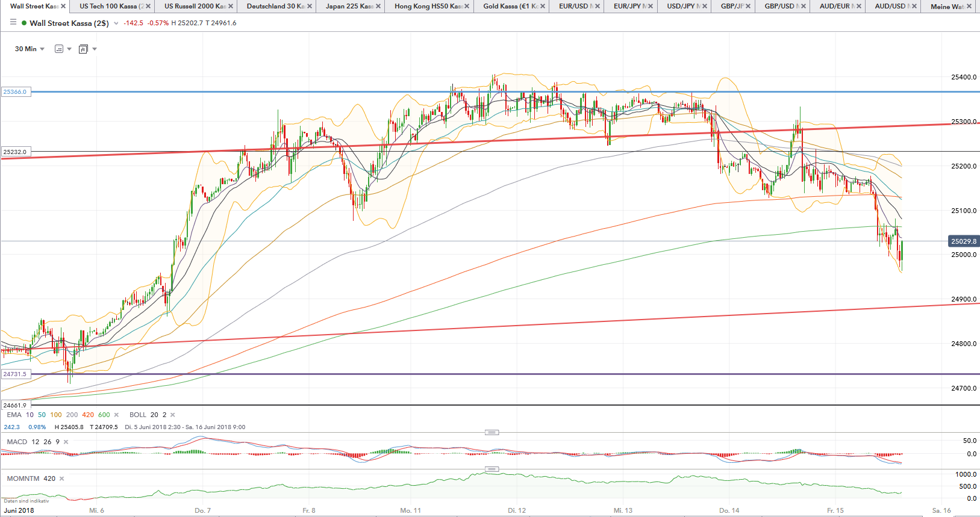Image resolution: width=980 pixels, height=517 pixels.
Task: Remove the BOLL indicator
Action: 173,415
